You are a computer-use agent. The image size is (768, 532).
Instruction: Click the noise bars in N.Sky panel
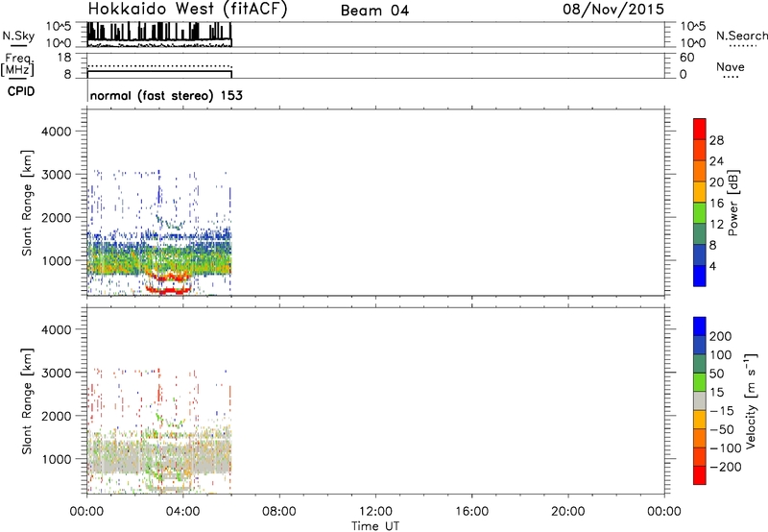point(159,32)
